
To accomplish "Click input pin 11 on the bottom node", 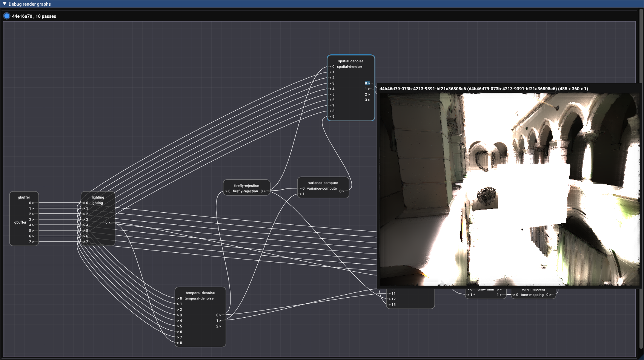I will tap(392, 294).
